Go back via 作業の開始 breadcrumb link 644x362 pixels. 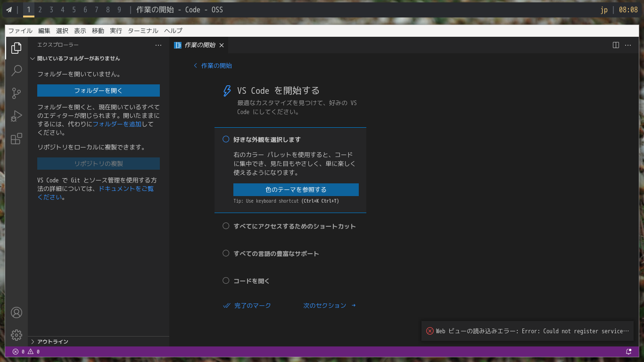pos(213,66)
